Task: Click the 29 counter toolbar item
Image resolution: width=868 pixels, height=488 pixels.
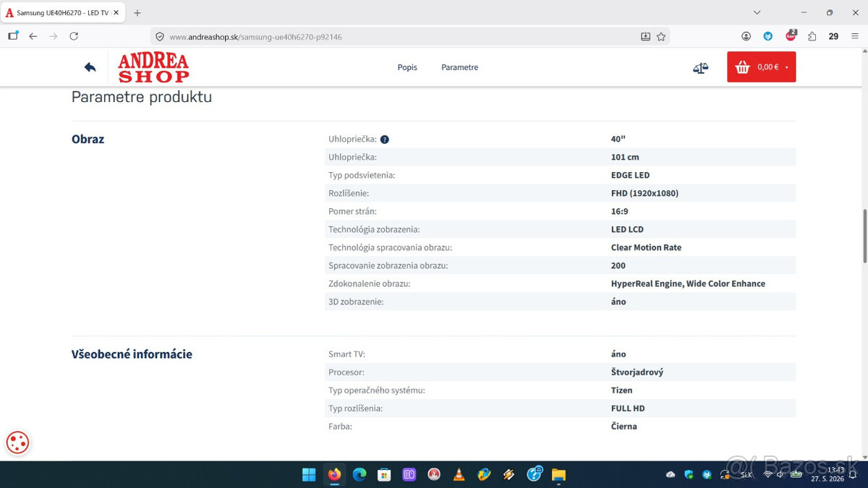Action: tap(833, 36)
